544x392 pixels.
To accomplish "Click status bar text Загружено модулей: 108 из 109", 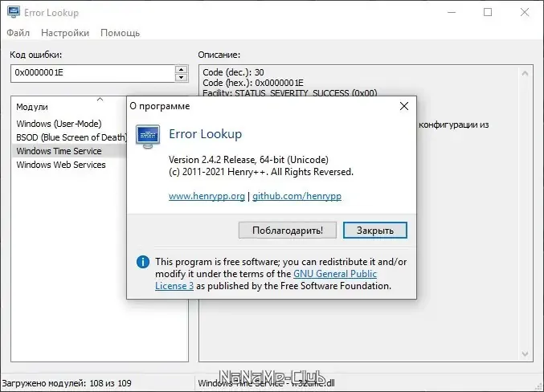I will click(67, 383).
